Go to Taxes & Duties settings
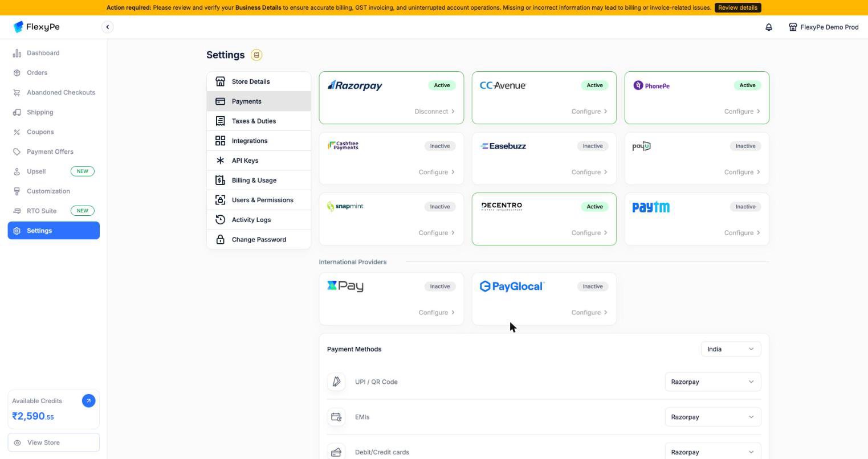The width and height of the screenshot is (868, 459). pyautogui.click(x=259, y=121)
